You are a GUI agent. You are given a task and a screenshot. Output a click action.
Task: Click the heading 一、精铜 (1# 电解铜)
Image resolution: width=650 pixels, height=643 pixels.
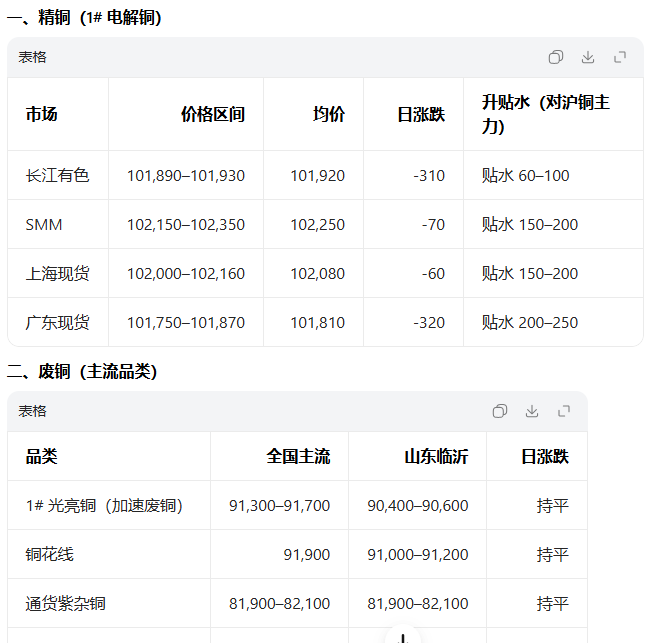(84, 18)
